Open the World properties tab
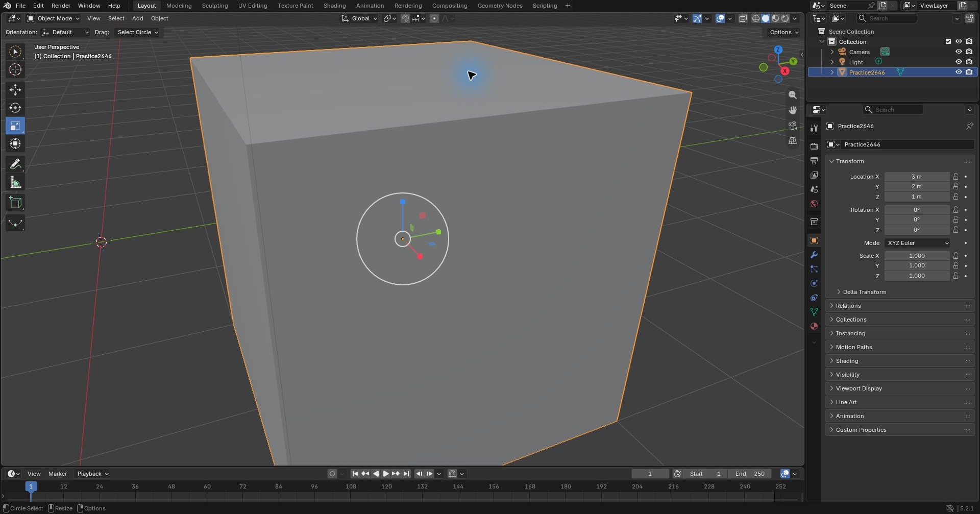Image resolution: width=980 pixels, height=514 pixels. point(814,204)
